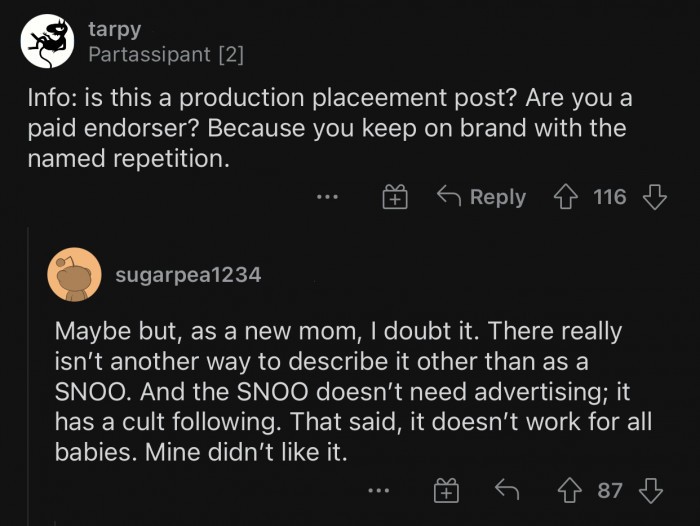Click reply arrow on sugarpea1234's comment
The image size is (700, 526).
coord(507,489)
